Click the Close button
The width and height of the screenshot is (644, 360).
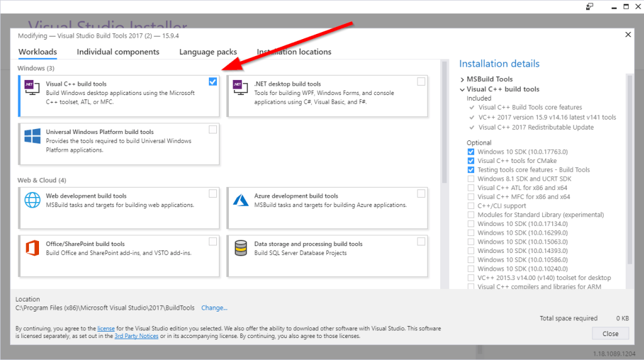pyautogui.click(x=610, y=334)
